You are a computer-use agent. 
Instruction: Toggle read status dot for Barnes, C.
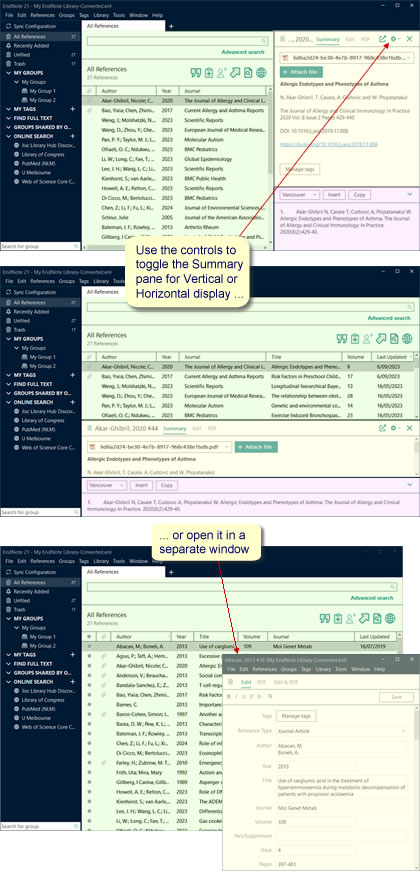pyautogui.click(x=89, y=703)
